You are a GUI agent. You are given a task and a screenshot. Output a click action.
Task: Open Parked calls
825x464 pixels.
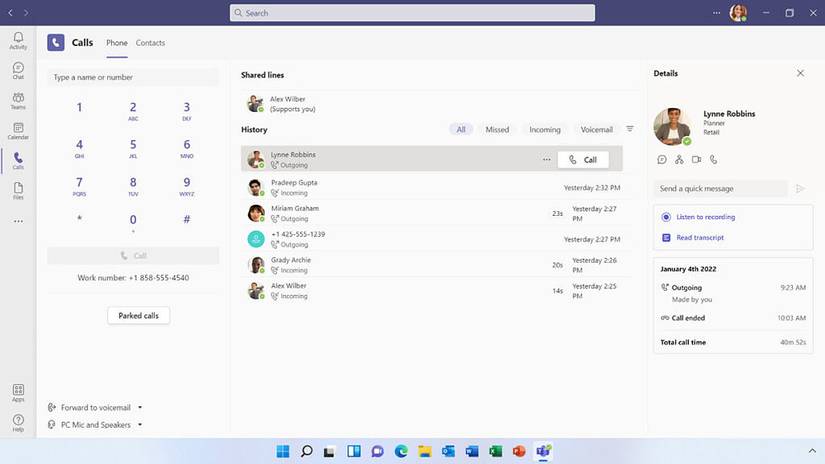click(x=138, y=316)
